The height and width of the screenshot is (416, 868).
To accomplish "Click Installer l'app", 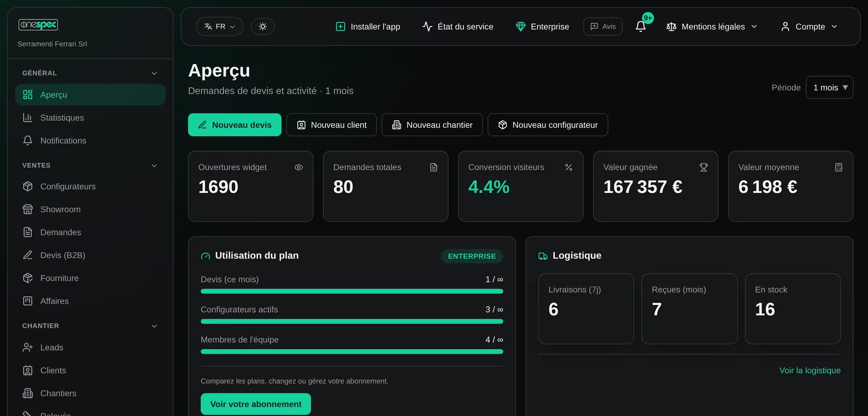I will [x=368, y=26].
